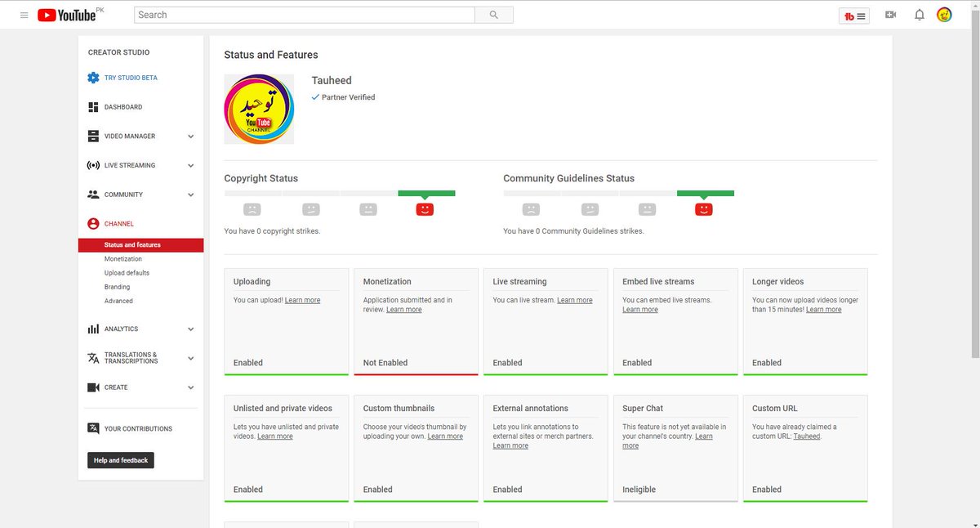Image resolution: width=980 pixels, height=528 pixels.
Task: Open the Tauheed custom URL link
Action: tap(807, 436)
